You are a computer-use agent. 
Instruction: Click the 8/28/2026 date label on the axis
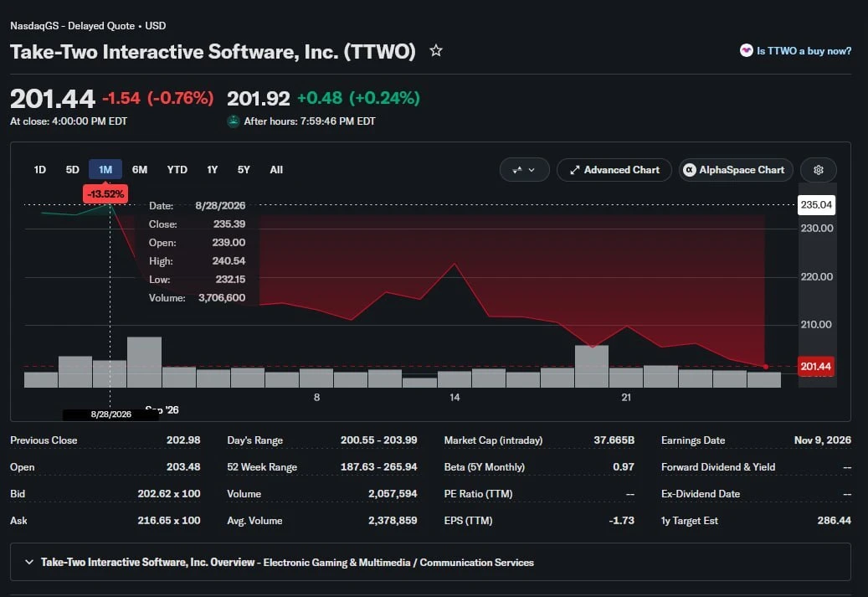pos(110,414)
